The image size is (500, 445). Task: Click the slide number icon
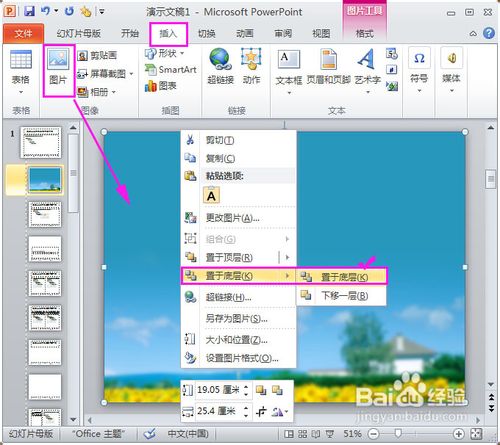pos(392,70)
